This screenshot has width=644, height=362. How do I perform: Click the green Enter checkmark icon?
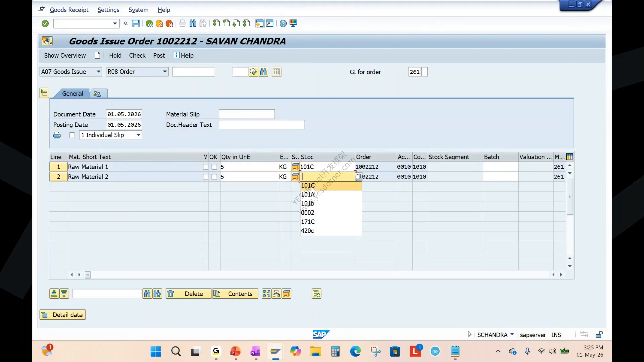(45, 23)
